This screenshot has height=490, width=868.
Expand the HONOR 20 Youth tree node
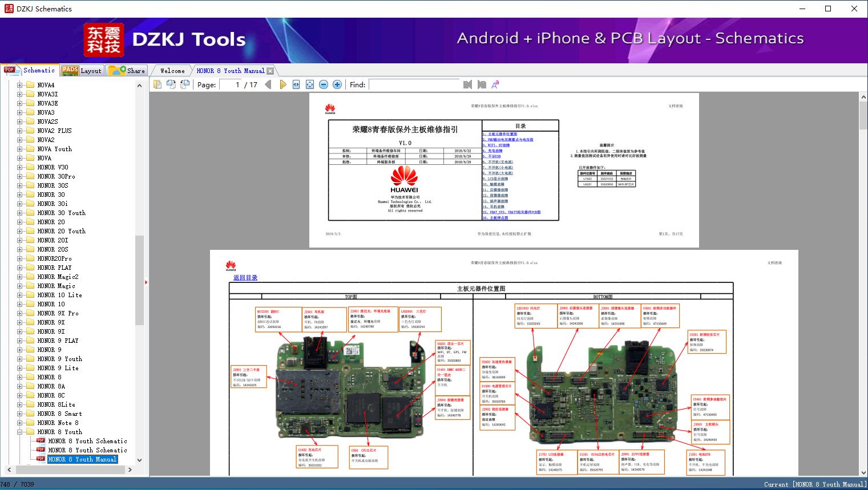tap(20, 231)
